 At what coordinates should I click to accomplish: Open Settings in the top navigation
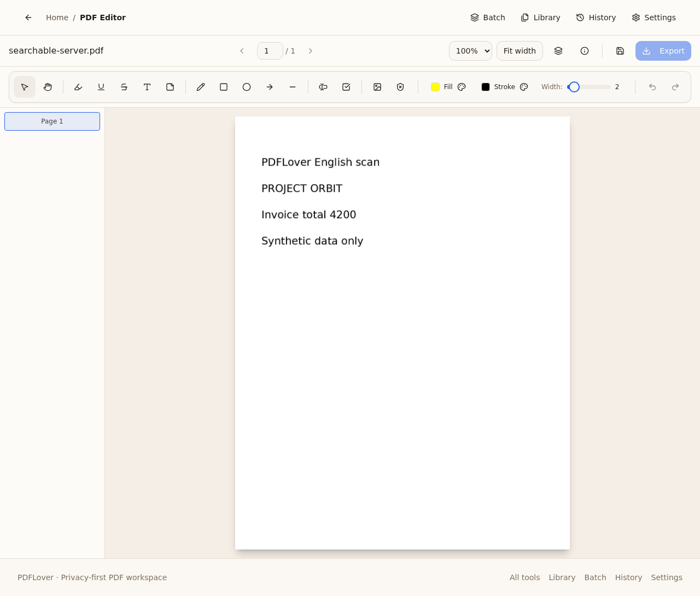coord(654,17)
